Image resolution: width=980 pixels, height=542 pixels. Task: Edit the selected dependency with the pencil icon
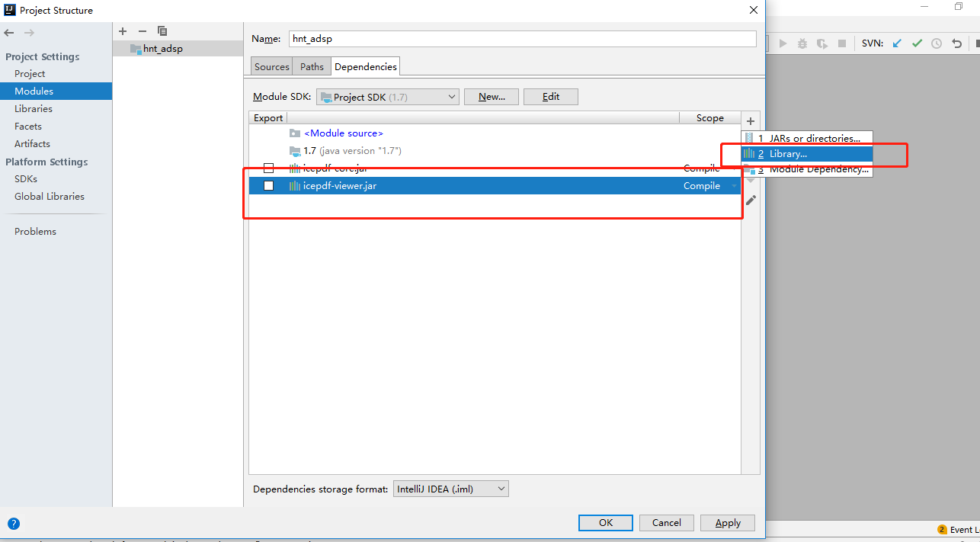[x=751, y=200]
